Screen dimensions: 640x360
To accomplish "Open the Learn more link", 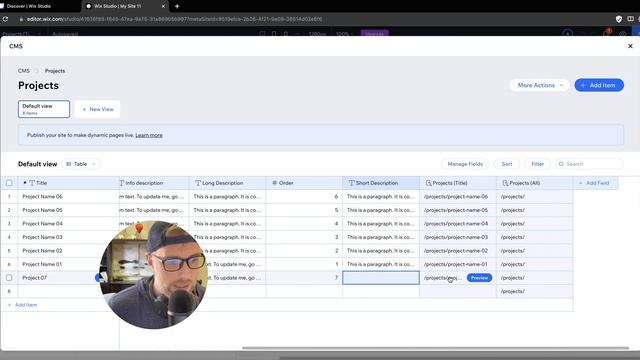I will pos(149,135).
